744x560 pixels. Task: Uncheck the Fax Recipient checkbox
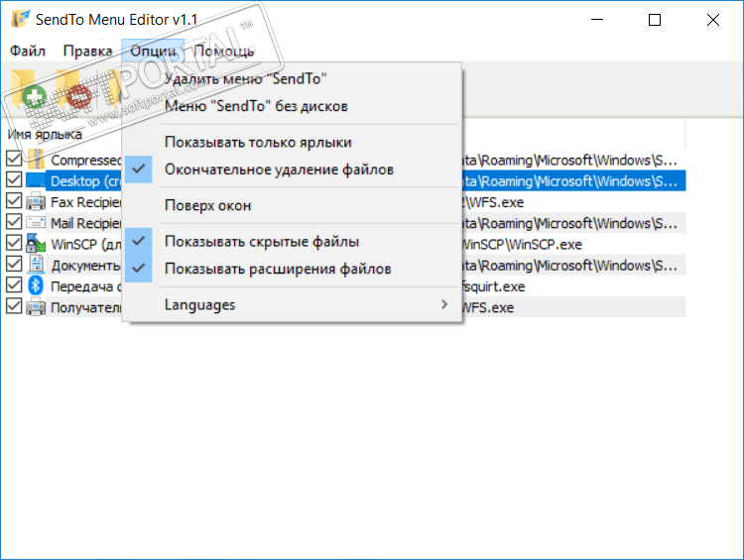(x=14, y=200)
